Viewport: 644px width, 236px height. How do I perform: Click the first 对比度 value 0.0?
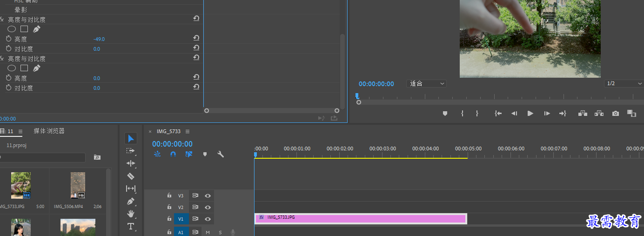97,49
